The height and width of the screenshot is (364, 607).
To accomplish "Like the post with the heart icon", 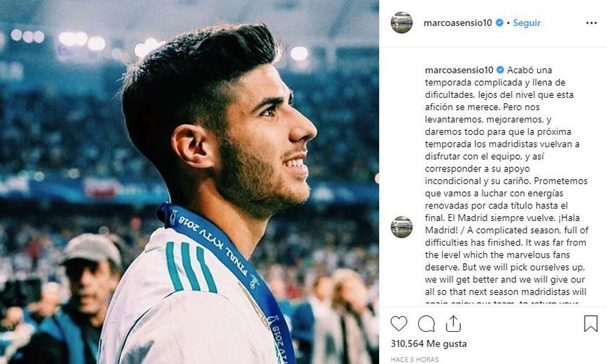I will (399, 324).
